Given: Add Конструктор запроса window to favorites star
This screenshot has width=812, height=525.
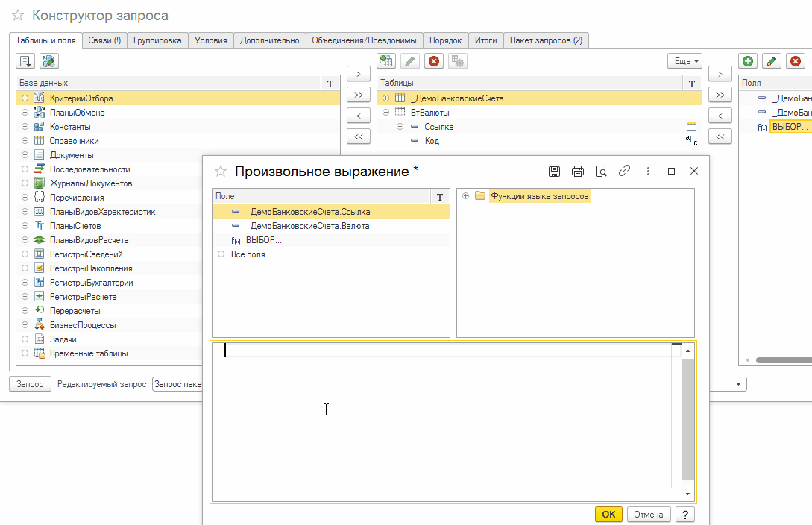Looking at the screenshot, I should [18, 16].
